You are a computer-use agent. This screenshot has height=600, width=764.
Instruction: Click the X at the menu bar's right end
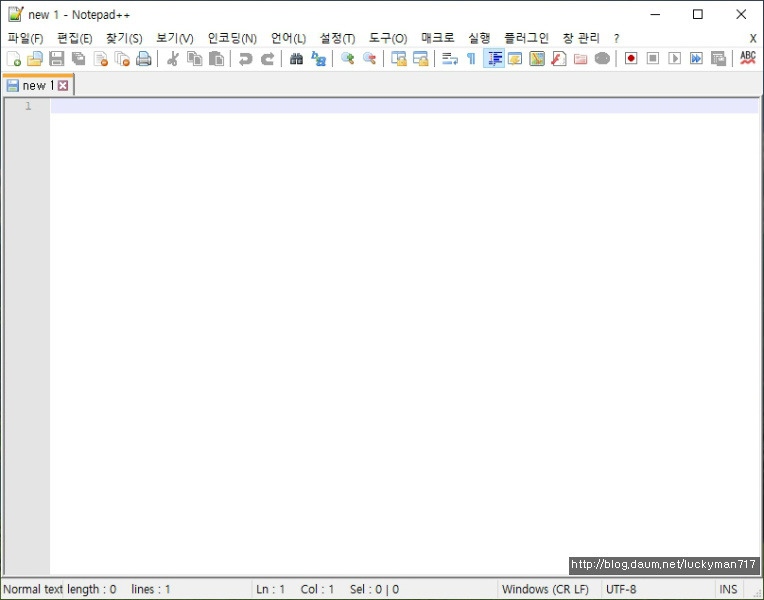pos(753,38)
